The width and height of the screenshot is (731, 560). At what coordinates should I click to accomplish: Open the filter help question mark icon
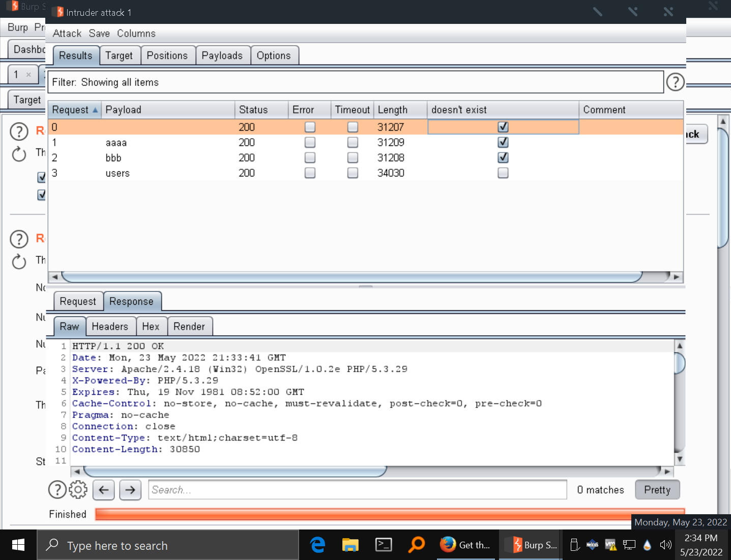[x=675, y=82]
